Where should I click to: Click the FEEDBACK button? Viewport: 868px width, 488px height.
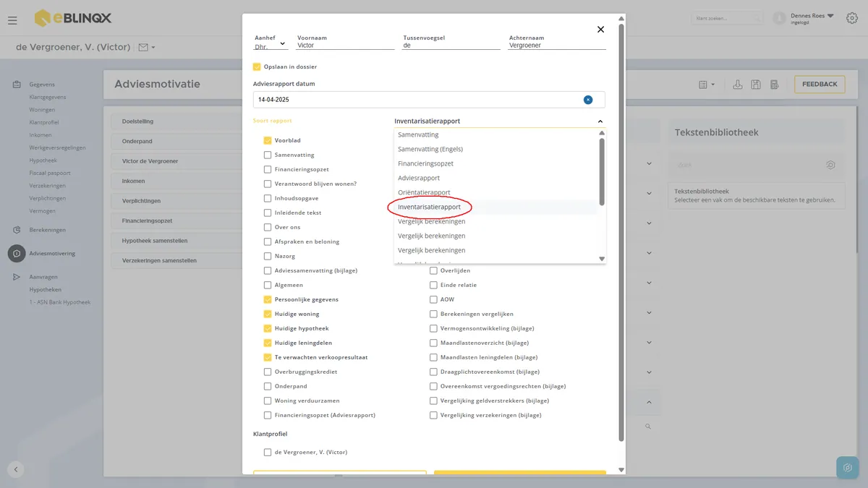click(820, 85)
